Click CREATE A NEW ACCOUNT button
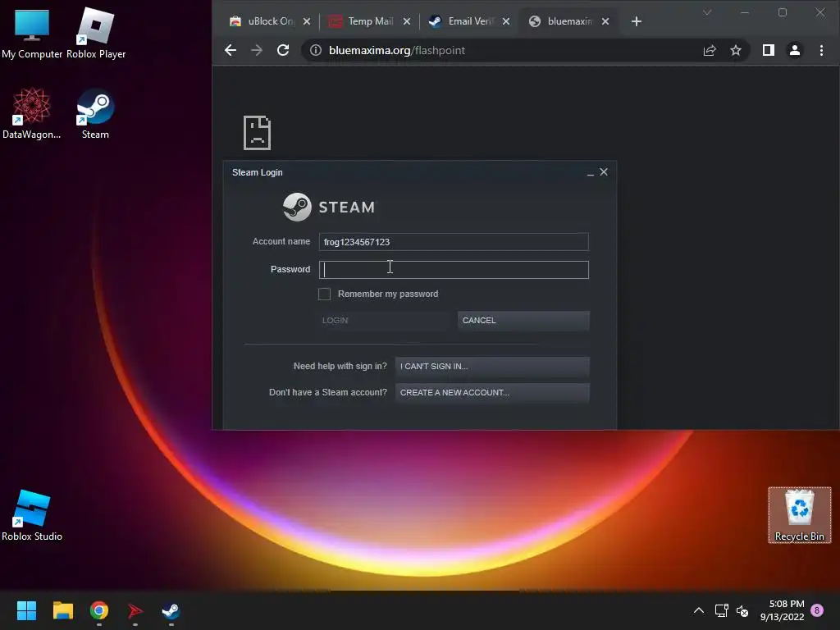The image size is (840, 630). tap(492, 393)
